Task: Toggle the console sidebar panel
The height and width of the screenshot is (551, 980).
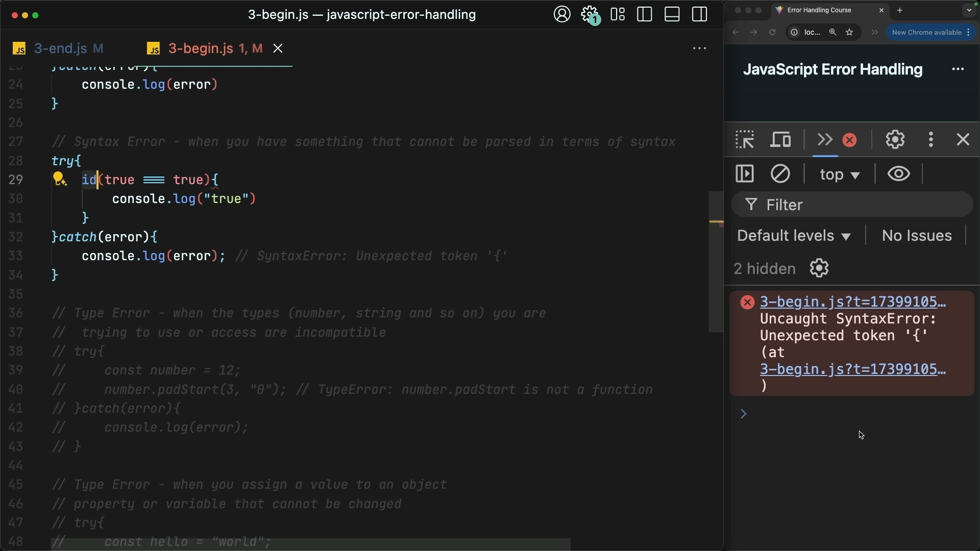Action: pyautogui.click(x=745, y=174)
